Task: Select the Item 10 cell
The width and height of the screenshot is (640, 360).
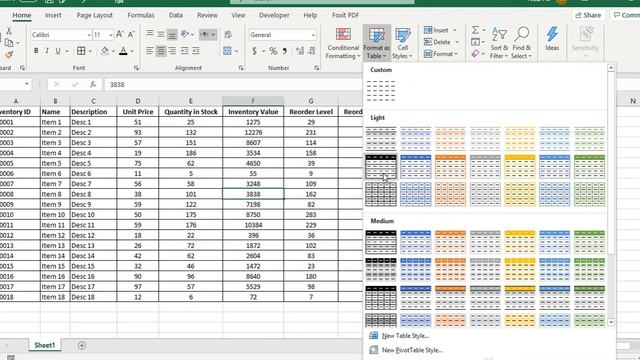Action: pos(55,215)
